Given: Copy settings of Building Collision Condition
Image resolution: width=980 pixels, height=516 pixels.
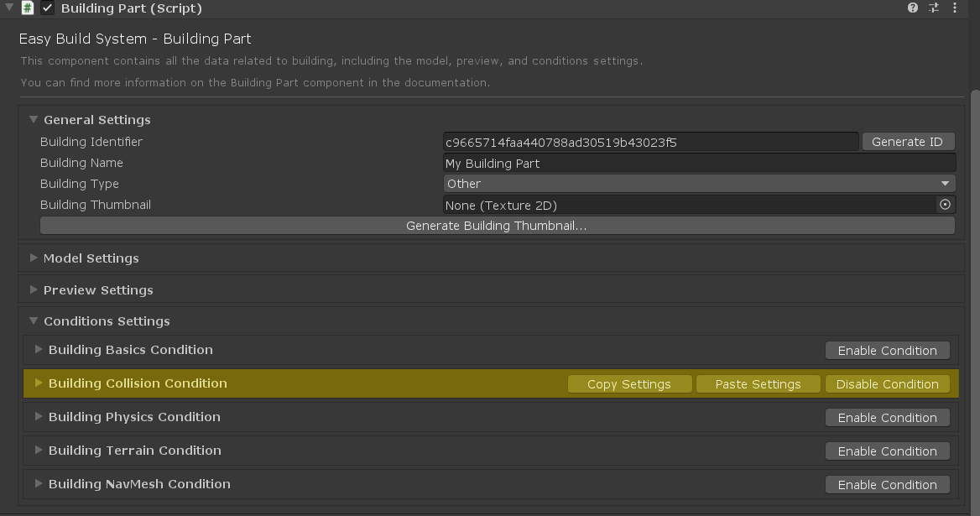Looking at the screenshot, I should point(629,384).
